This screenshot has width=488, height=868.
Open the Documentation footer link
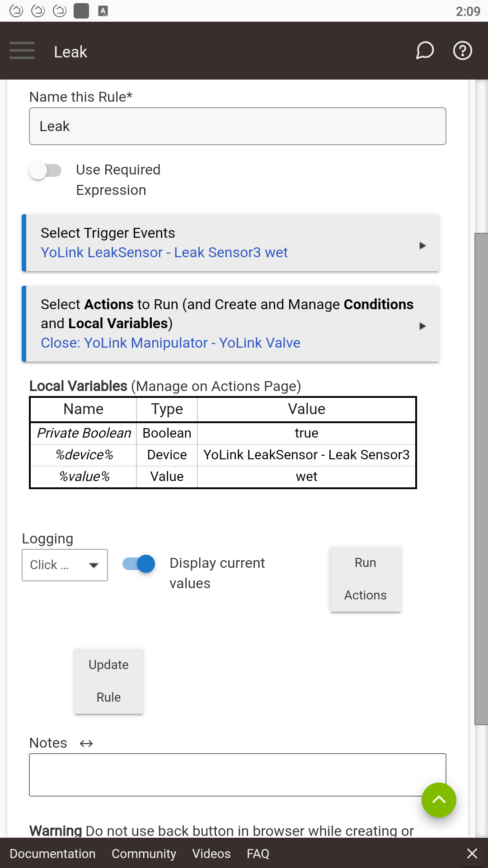(x=52, y=854)
